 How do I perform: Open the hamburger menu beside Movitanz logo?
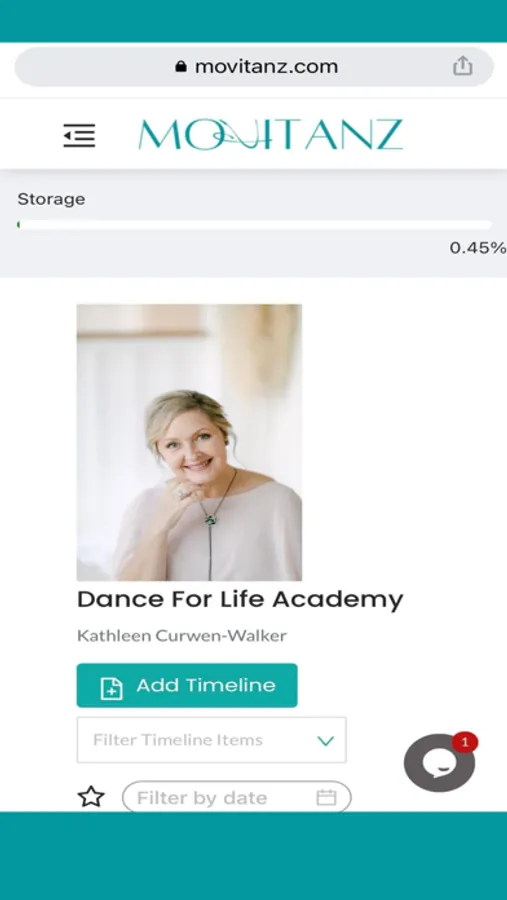pyautogui.click(x=79, y=135)
